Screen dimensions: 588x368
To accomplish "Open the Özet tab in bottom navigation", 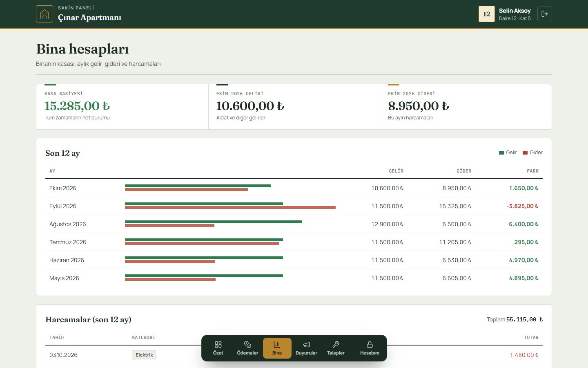I will pos(218,348).
